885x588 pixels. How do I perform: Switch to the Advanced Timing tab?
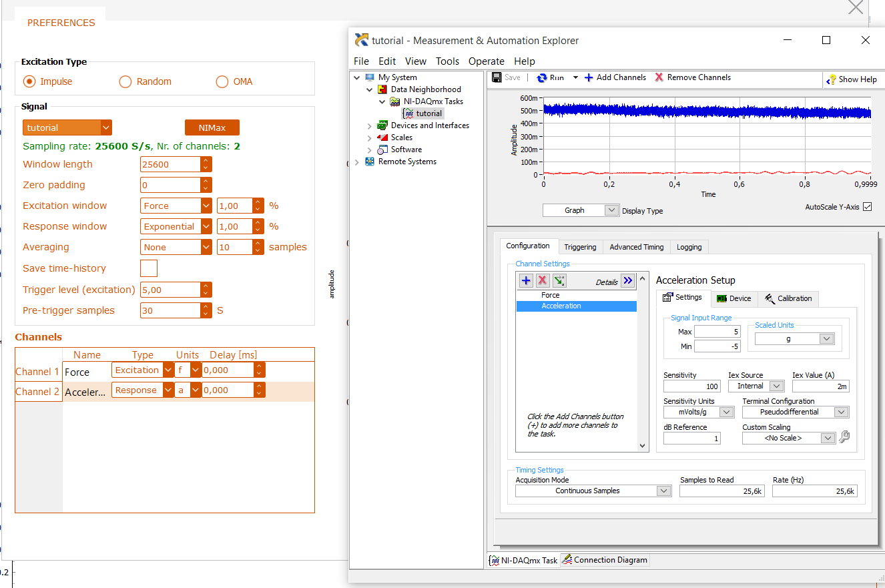637,247
